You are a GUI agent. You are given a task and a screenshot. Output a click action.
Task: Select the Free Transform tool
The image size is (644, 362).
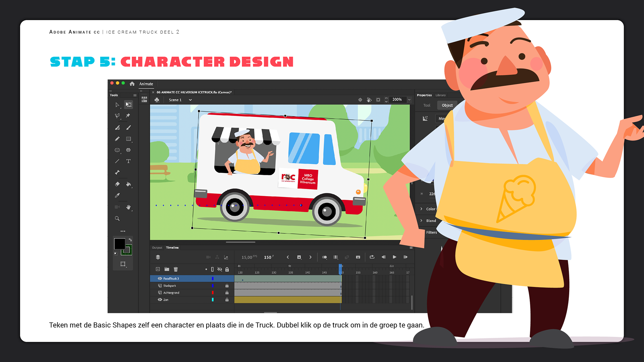tap(128, 105)
